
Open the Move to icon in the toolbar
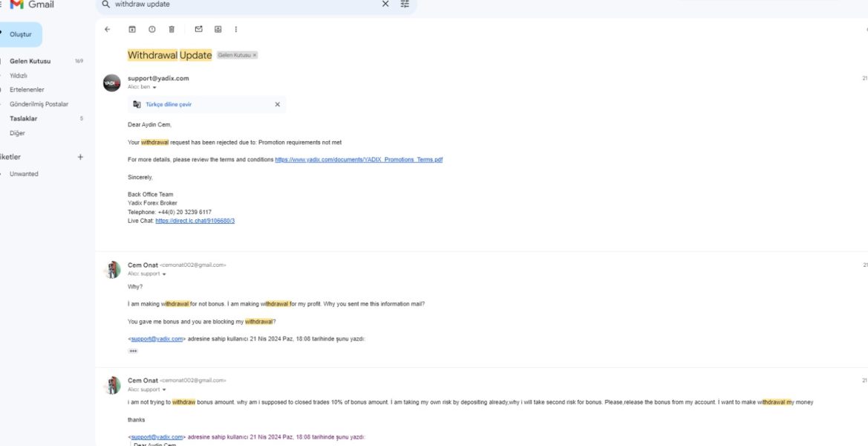coord(218,30)
